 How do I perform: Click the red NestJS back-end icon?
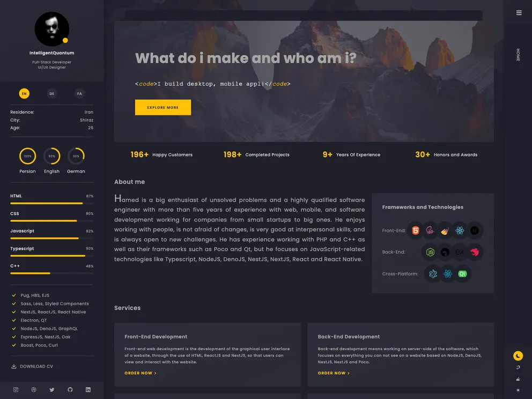pos(475,252)
